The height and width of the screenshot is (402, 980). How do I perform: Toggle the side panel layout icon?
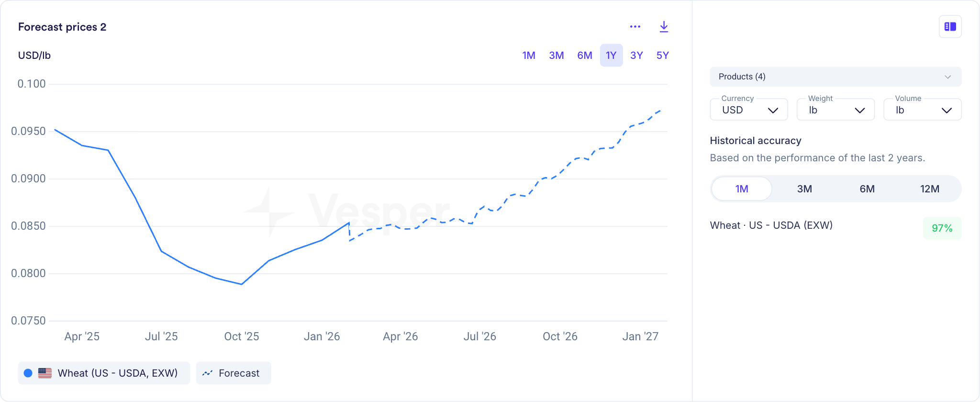tap(950, 27)
